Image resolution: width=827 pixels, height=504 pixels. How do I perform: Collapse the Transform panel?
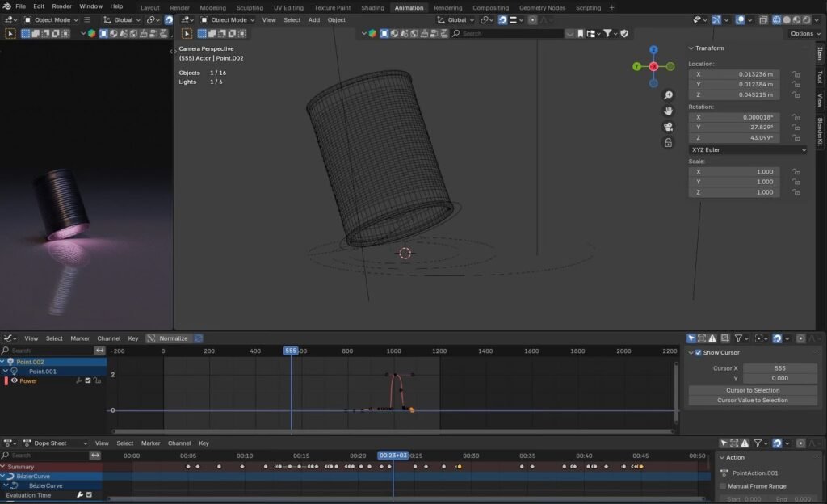tap(691, 48)
